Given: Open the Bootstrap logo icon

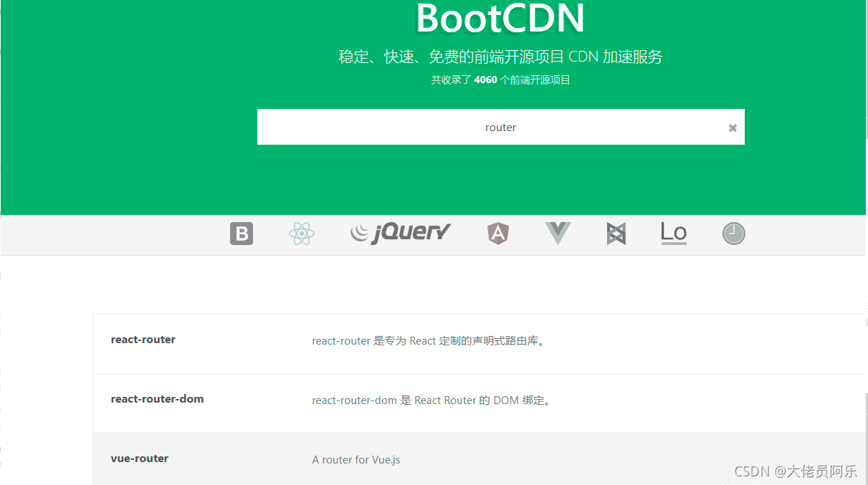Looking at the screenshot, I should point(242,234).
